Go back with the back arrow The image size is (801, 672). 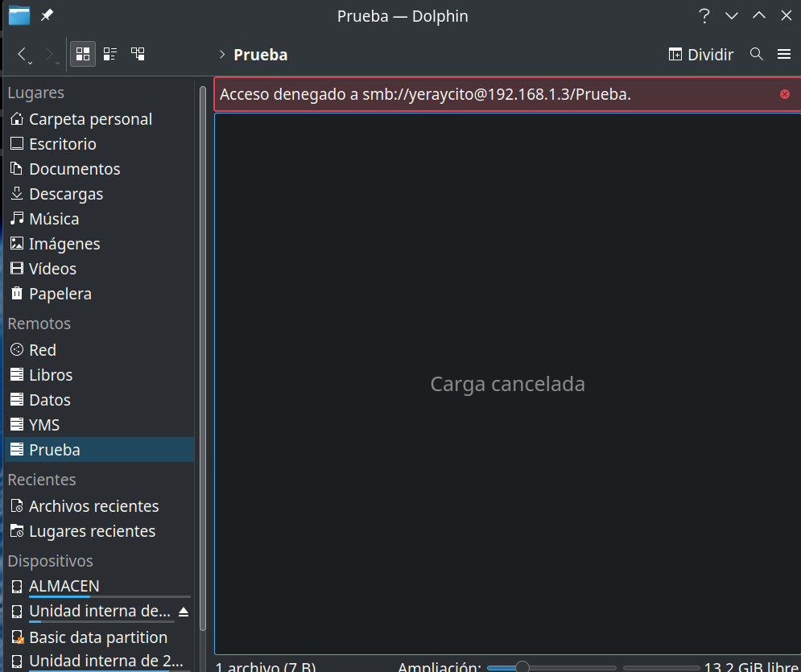[x=23, y=54]
